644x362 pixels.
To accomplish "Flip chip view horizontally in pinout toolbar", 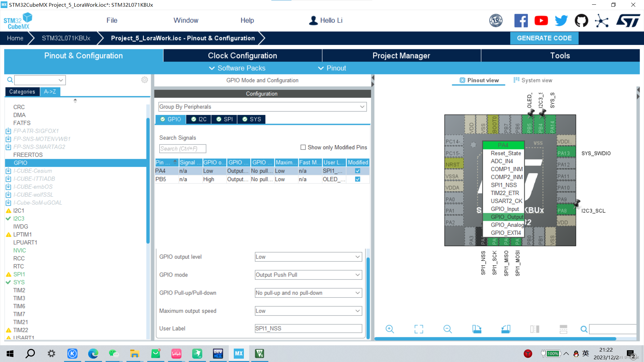I will (x=535, y=329).
